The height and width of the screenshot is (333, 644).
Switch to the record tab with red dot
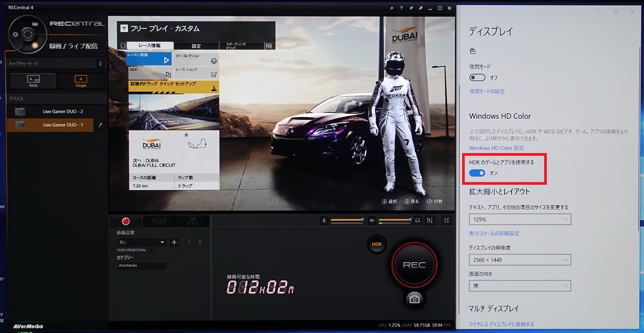(x=126, y=221)
